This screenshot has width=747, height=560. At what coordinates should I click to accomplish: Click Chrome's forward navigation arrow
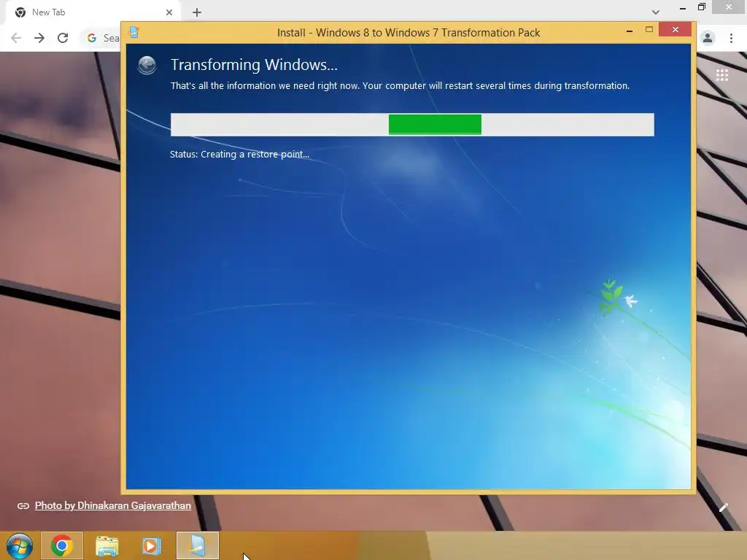tap(39, 38)
